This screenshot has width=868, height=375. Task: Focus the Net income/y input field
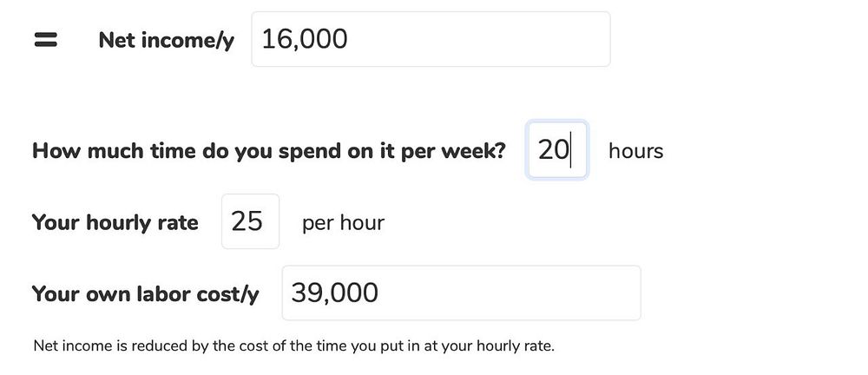point(431,39)
